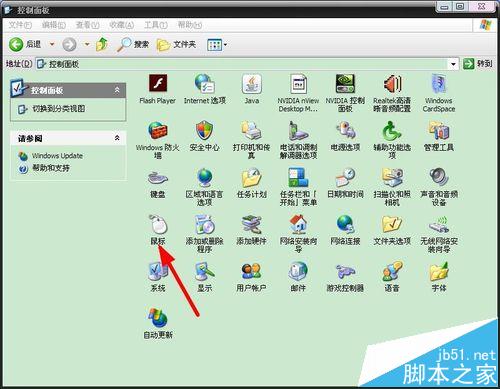Open 添加硬件 icon

coord(252,224)
